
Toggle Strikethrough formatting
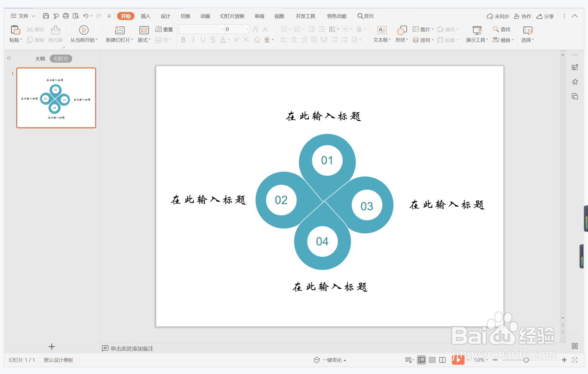(x=213, y=40)
